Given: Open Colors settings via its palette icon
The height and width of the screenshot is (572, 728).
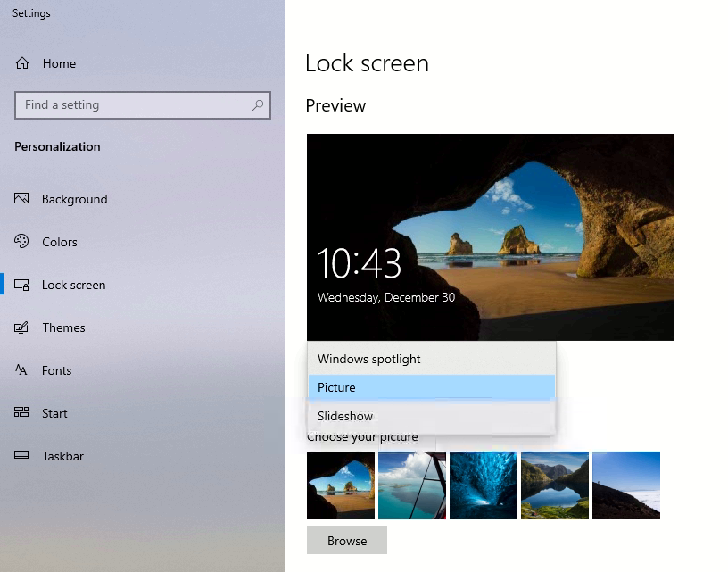Looking at the screenshot, I should (x=23, y=242).
